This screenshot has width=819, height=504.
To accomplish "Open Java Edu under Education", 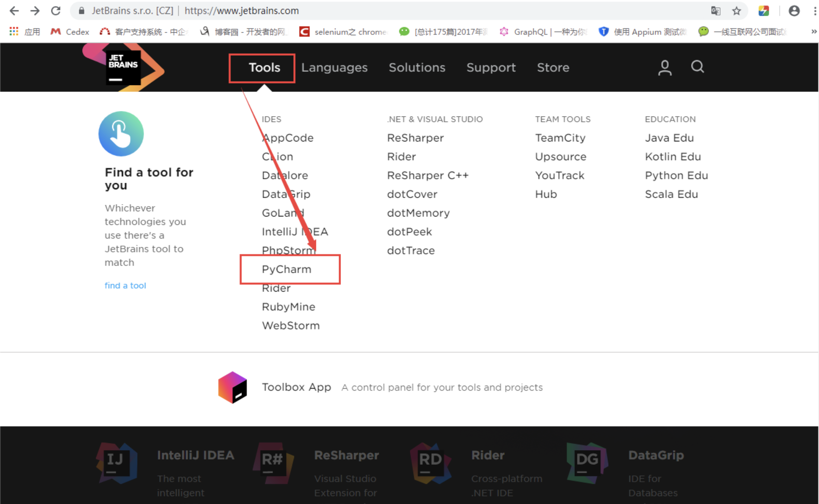I will (x=669, y=138).
